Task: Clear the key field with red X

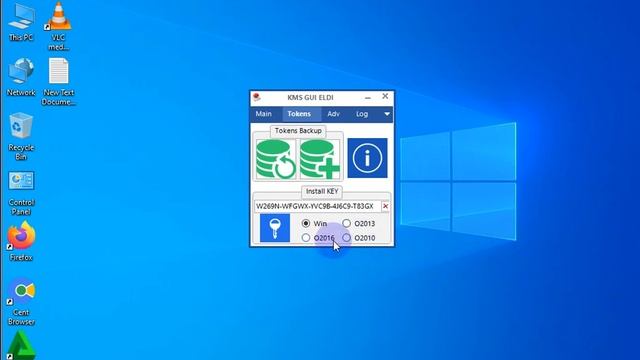Action: (x=385, y=206)
